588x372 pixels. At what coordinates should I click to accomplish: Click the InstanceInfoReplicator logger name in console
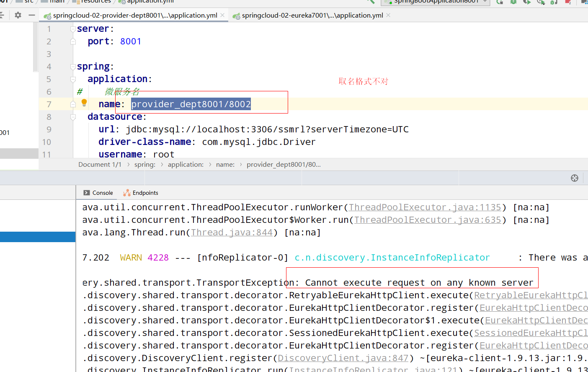coord(392,258)
